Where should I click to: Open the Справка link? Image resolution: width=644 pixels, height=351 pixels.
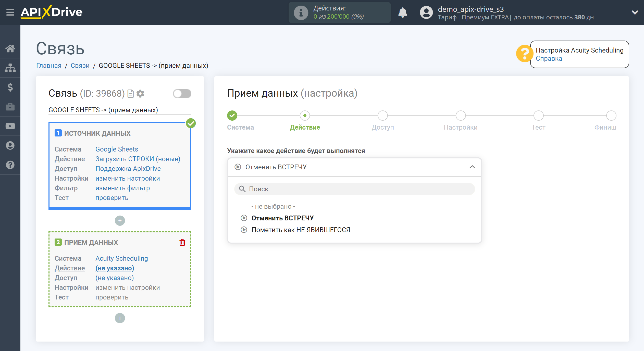tap(549, 58)
